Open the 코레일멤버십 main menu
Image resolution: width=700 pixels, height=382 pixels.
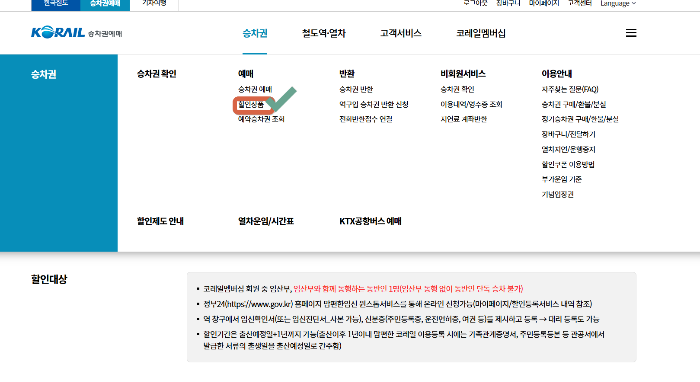pyautogui.click(x=481, y=33)
